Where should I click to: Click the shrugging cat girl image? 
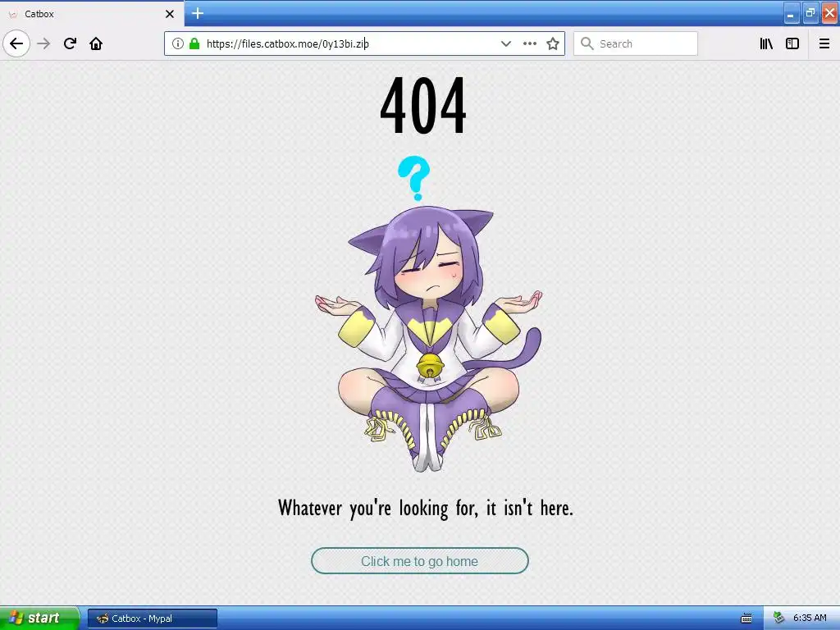428,339
